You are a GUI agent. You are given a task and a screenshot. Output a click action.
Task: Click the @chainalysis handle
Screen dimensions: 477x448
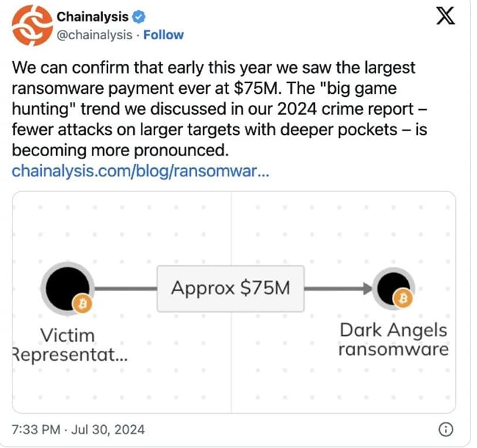(x=94, y=35)
